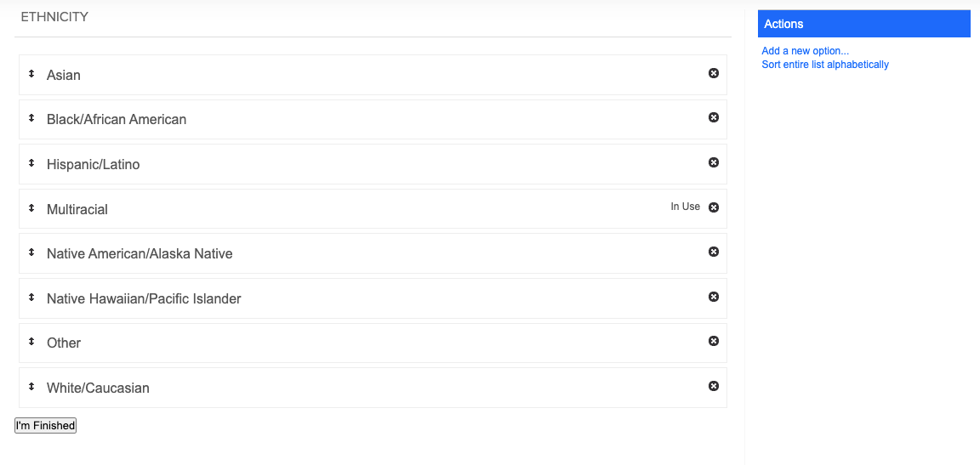980x465 pixels.
Task: Open the 'Add a new option...' link
Action: pos(805,51)
